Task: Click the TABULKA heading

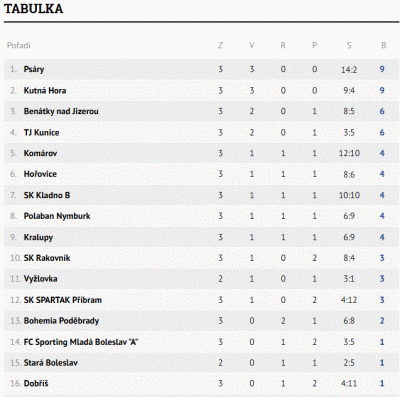Action: point(33,9)
